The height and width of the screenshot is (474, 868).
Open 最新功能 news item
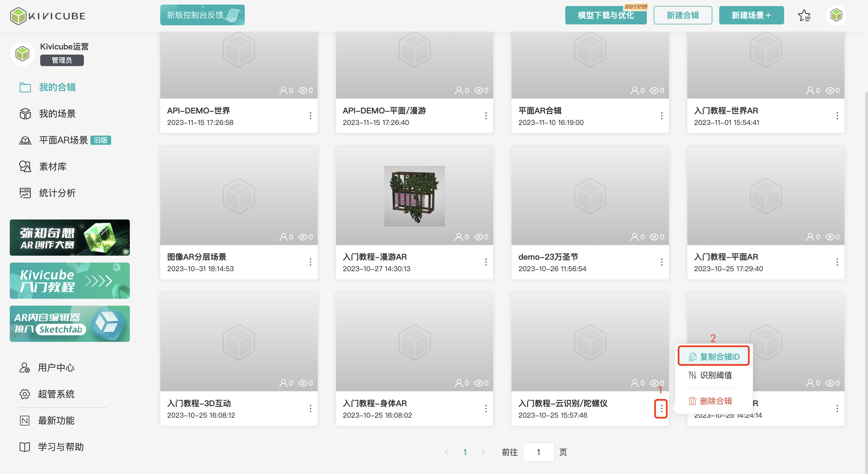pyautogui.click(x=56, y=420)
